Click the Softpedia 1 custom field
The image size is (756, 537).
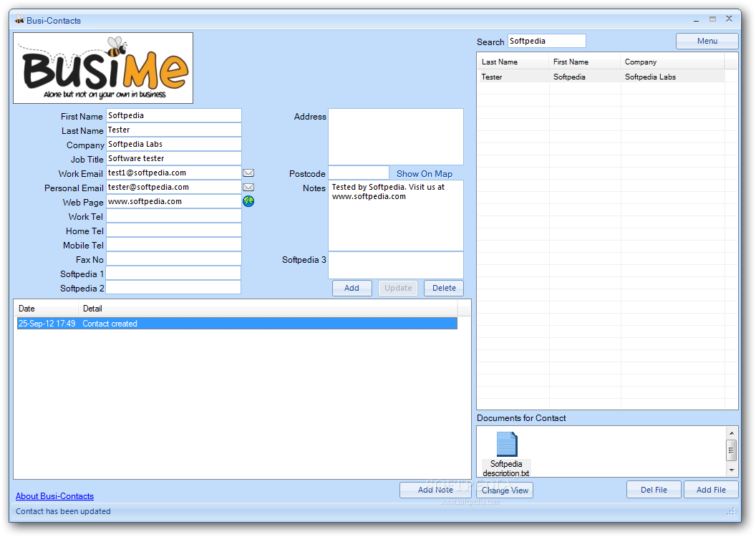coord(173,274)
